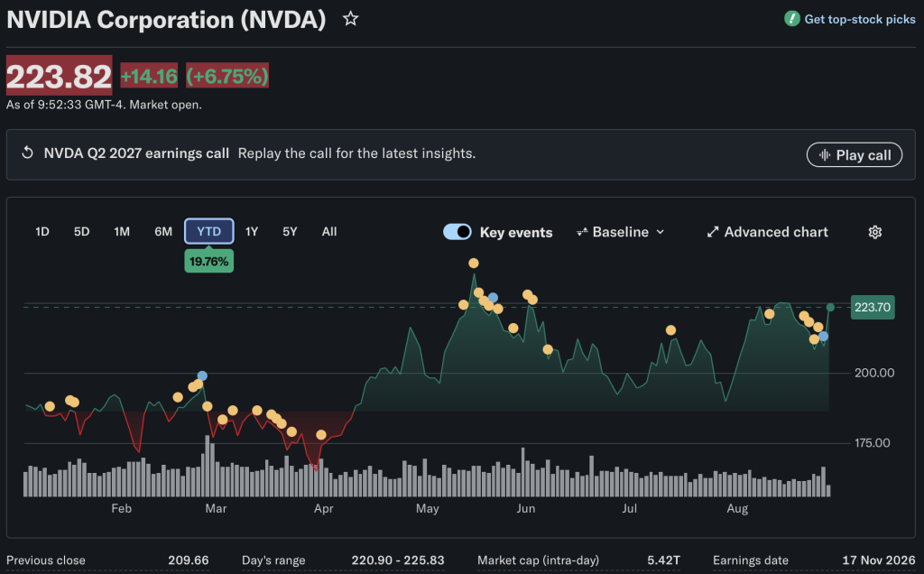924x574 pixels.
Task: Click the peak key-event marker in May
Action: pos(473,263)
